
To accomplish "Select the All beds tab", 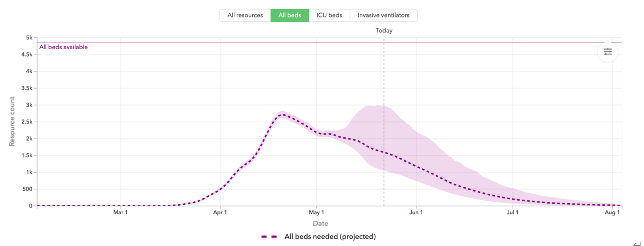I will coord(290,15).
